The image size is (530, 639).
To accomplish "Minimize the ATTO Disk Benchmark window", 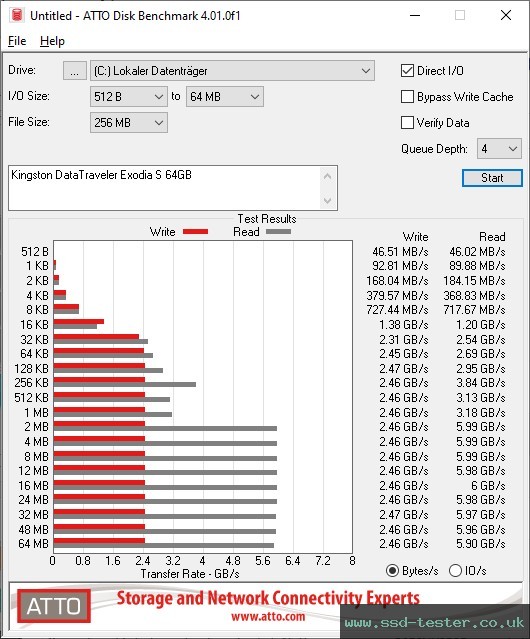I will (x=415, y=15).
